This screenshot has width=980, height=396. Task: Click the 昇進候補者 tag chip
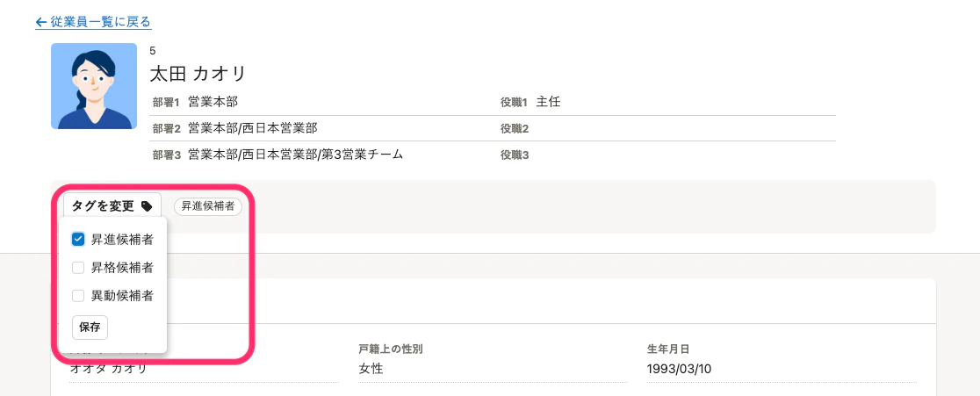[x=208, y=206]
